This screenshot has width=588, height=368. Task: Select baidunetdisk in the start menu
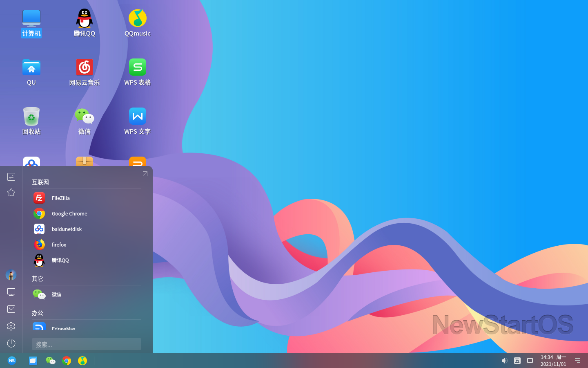87,229
